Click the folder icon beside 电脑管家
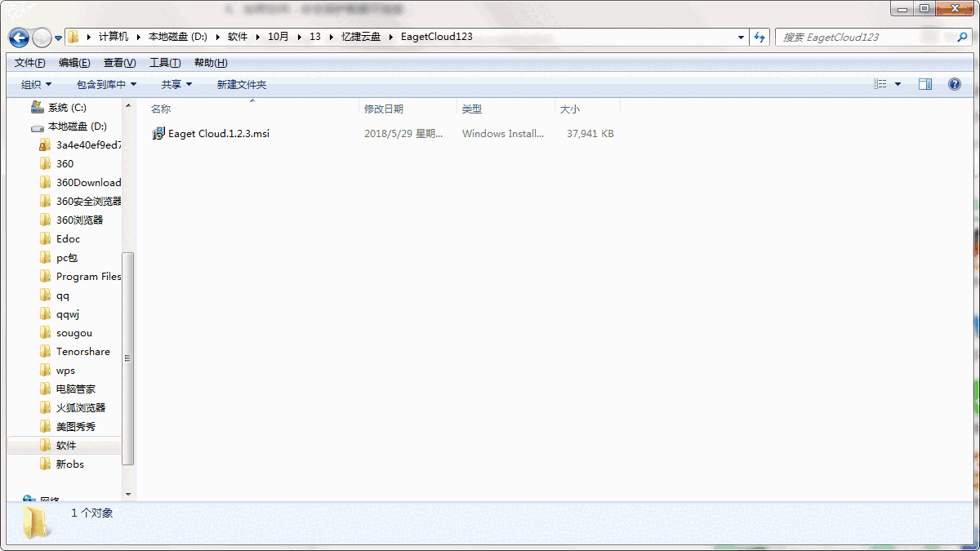The image size is (980, 551). (x=46, y=389)
